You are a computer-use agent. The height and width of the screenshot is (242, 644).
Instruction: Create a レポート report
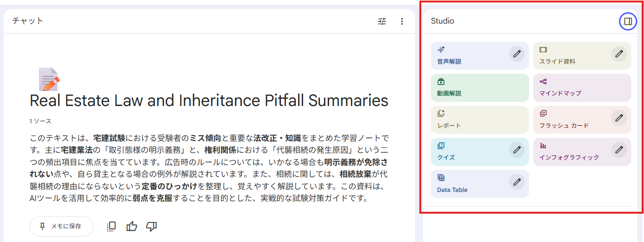tap(479, 120)
